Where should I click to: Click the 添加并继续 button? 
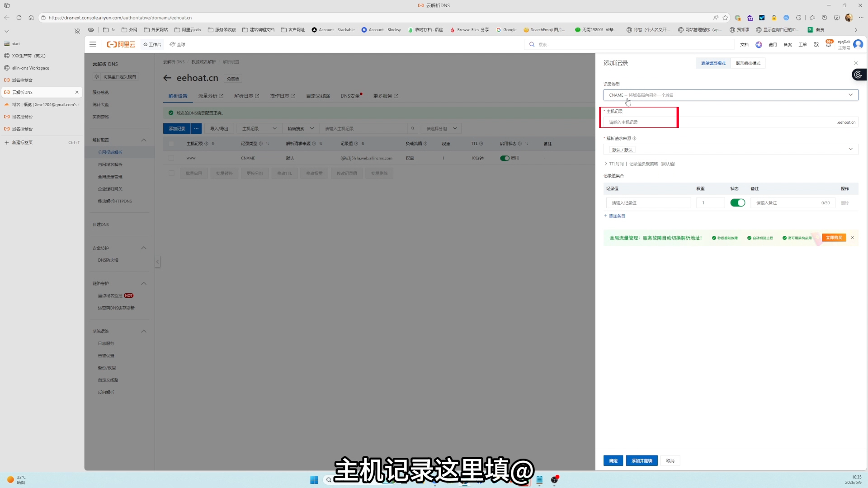[x=642, y=460]
